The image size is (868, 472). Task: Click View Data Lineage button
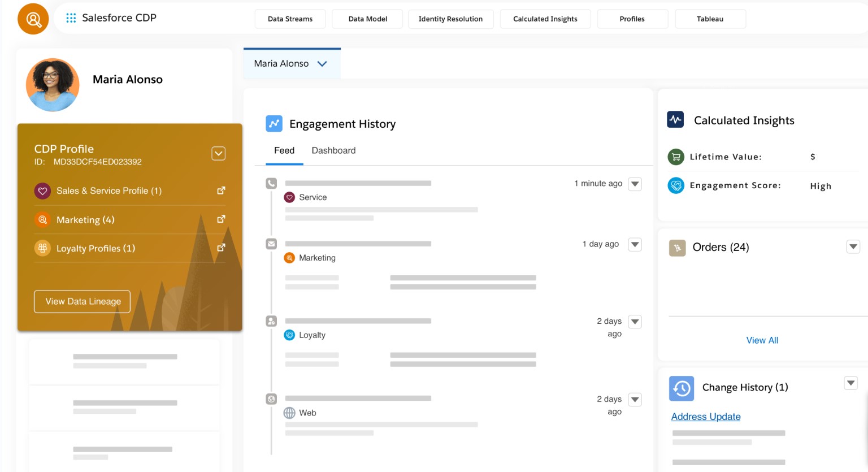pos(83,301)
